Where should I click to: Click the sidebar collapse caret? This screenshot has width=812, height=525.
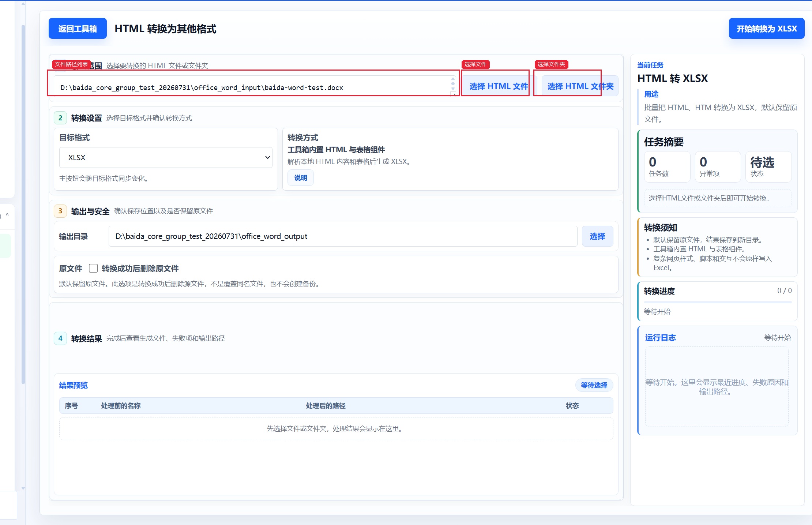click(7, 215)
